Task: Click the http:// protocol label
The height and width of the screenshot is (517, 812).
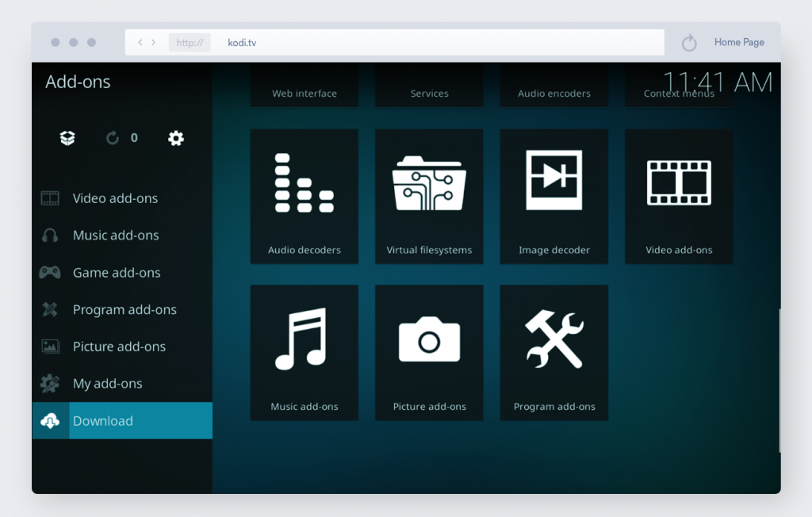Action: pyautogui.click(x=190, y=43)
